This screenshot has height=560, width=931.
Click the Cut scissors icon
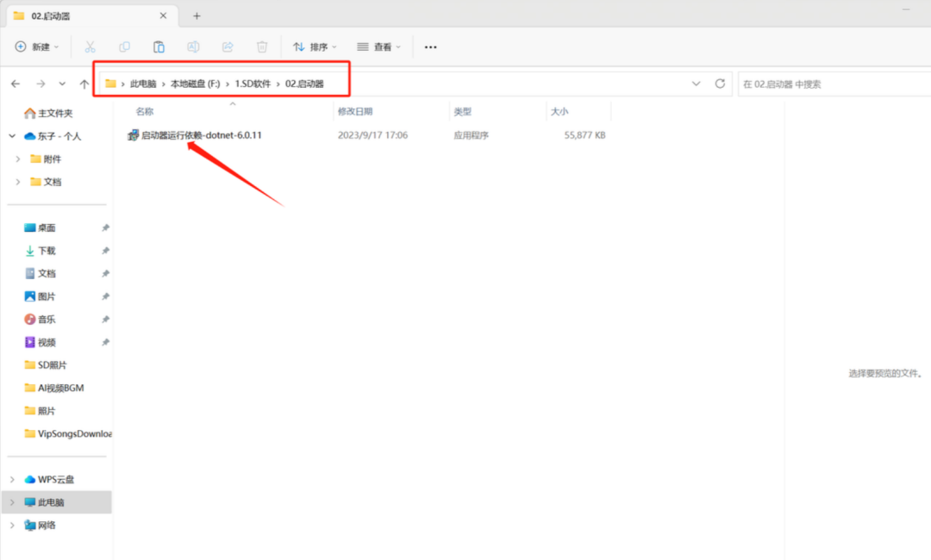(91, 47)
